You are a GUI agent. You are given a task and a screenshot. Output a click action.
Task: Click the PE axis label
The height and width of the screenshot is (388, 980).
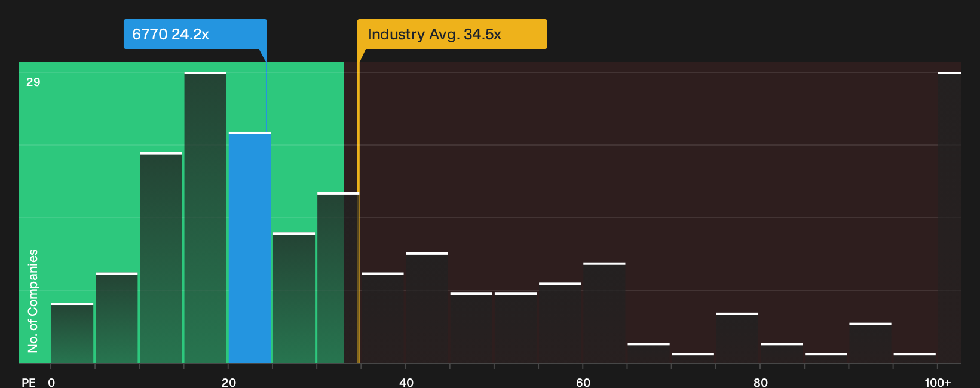[29, 382]
